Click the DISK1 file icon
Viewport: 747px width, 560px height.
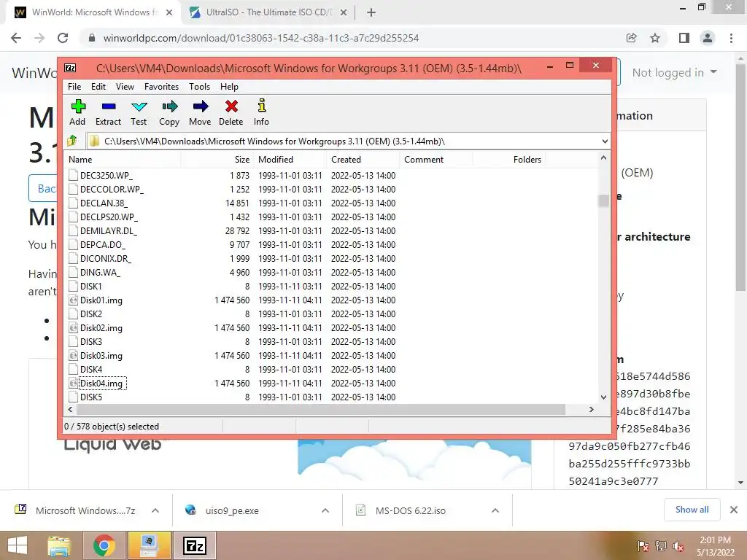coord(73,286)
